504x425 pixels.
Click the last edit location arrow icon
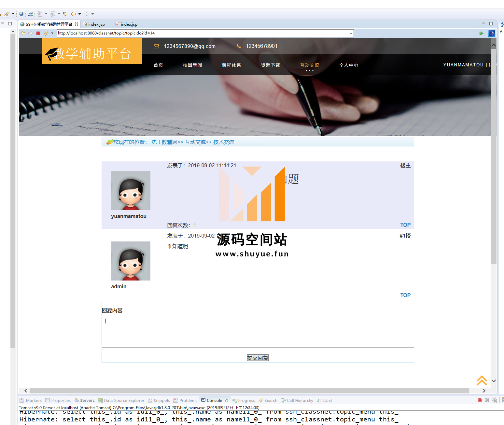coord(65,14)
